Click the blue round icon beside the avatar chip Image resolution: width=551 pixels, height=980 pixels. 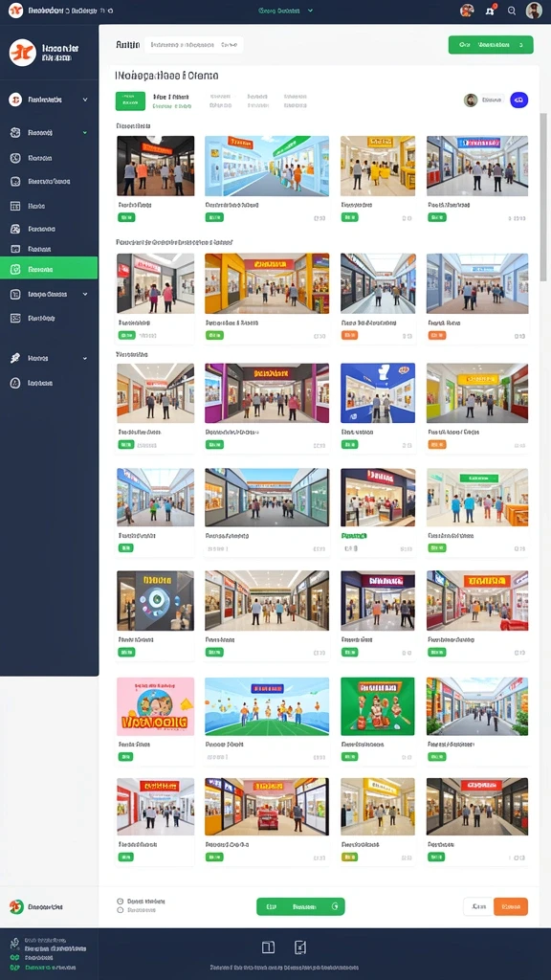pos(519,100)
